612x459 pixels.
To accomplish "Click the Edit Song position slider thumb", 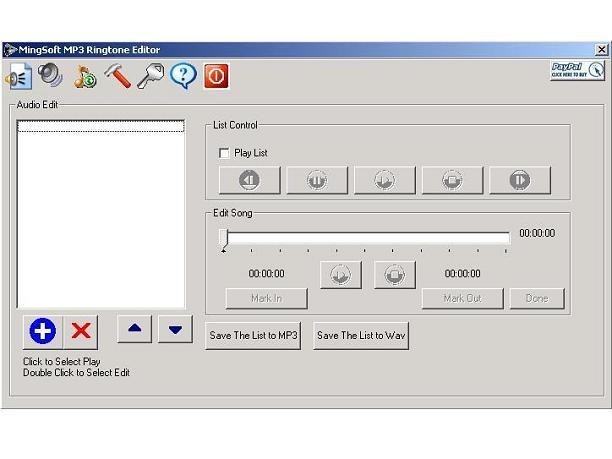I will pos(223,239).
